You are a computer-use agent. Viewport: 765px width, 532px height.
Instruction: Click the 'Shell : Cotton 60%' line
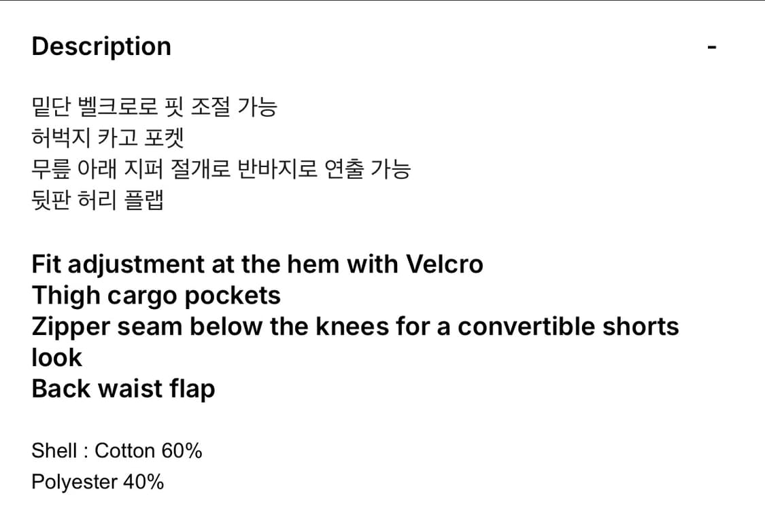pos(117,450)
